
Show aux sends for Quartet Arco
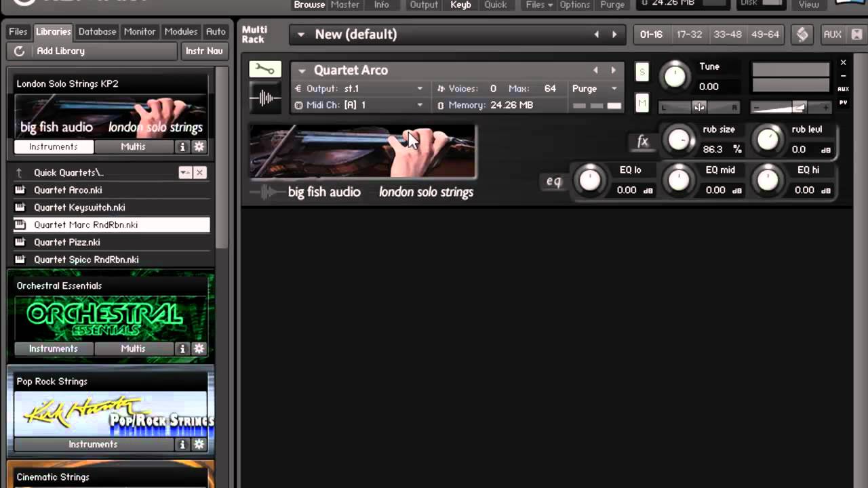(x=843, y=89)
